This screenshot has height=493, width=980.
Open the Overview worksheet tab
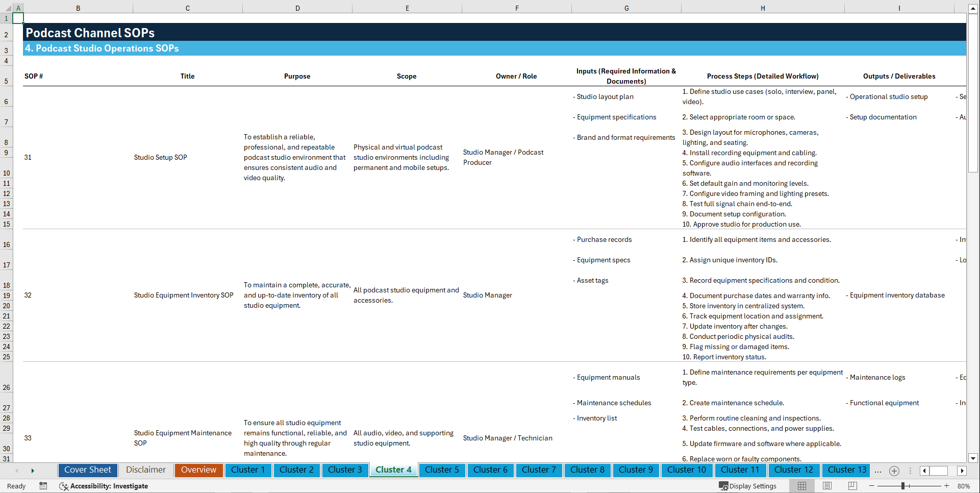click(198, 470)
